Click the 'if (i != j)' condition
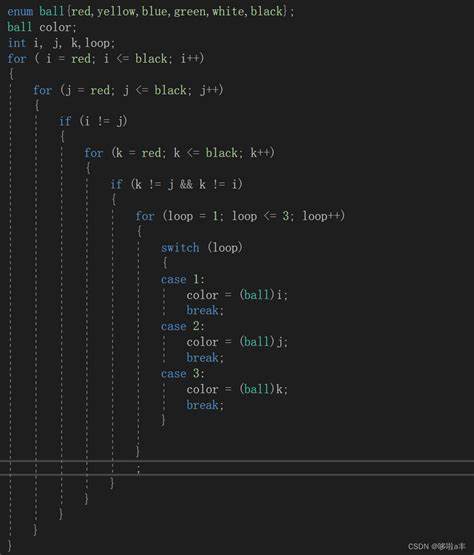 [93, 121]
